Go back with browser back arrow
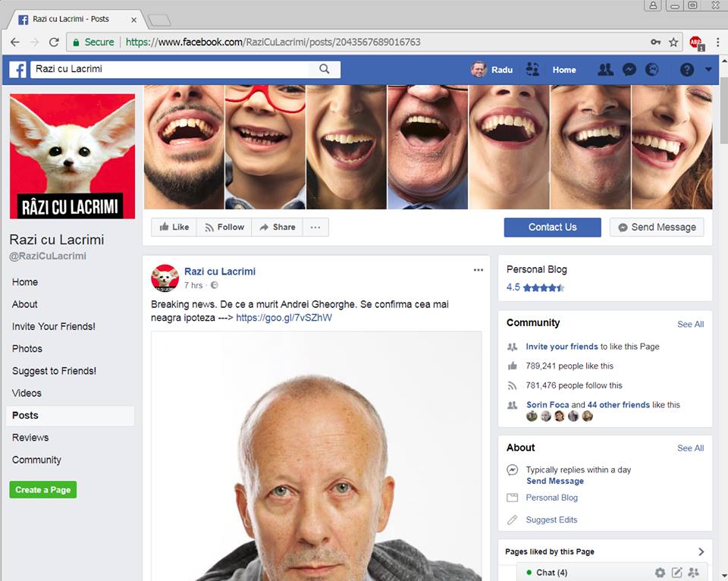 click(15, 42)
